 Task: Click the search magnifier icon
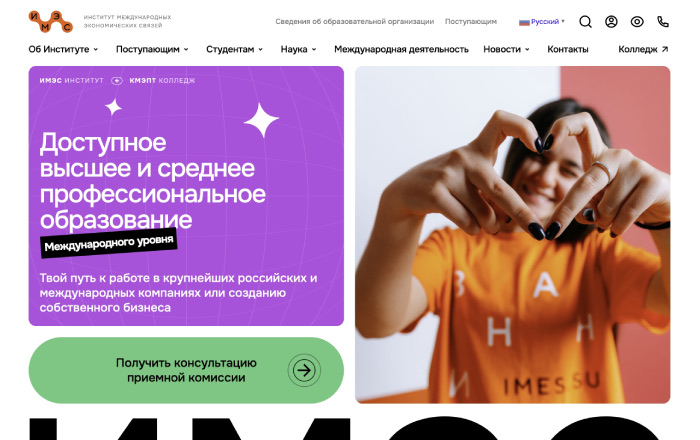(585, 21)
